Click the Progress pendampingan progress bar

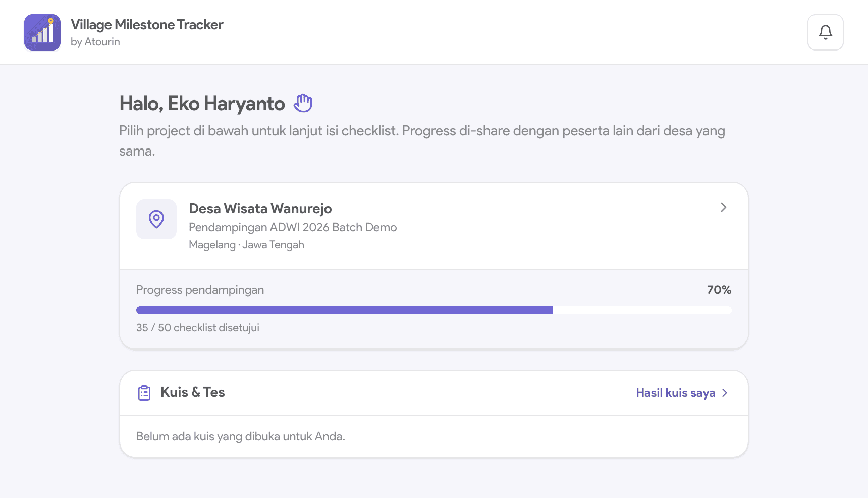pos(434,310)
